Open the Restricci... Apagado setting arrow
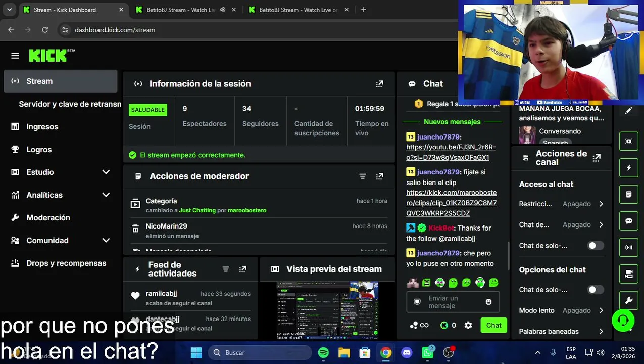Viewport: 644px width, 364px height. click(601, 204)
